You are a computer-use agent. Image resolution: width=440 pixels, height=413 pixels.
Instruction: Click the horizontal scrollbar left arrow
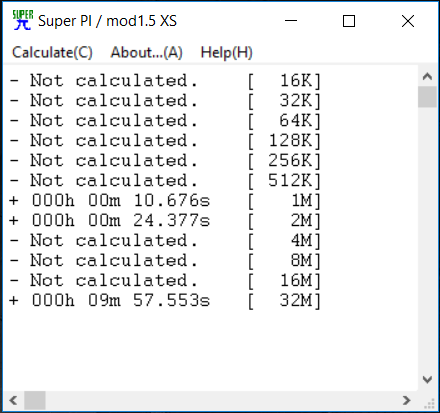[x=13, y=400]
